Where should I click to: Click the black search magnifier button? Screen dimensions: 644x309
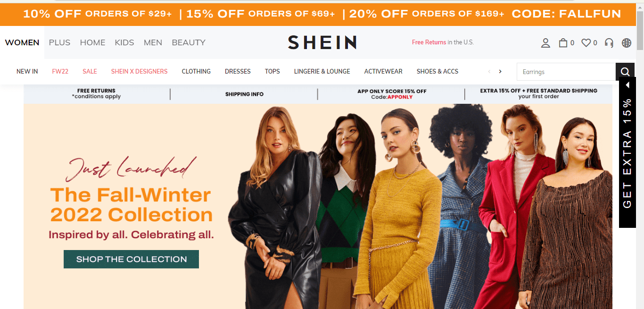click(x=625, y=72)
